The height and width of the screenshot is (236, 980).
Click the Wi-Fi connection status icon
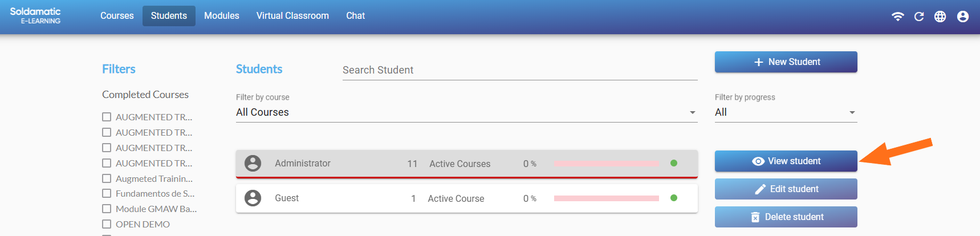tap(898, 17)
